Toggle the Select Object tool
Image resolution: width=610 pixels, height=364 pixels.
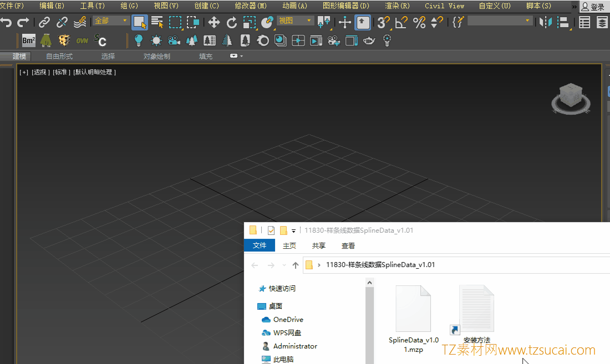tap(140, 22)
